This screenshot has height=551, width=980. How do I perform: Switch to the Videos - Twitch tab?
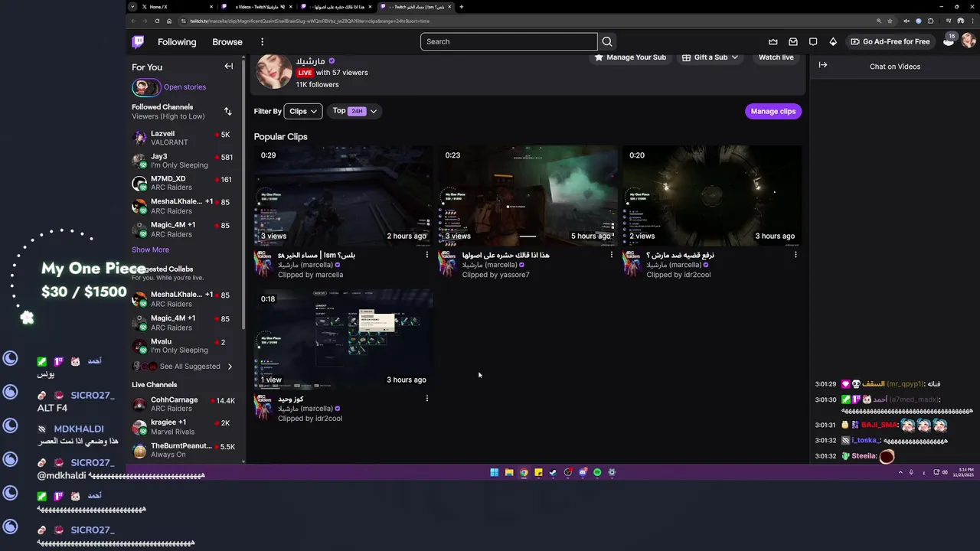click(x=256, y=7)
